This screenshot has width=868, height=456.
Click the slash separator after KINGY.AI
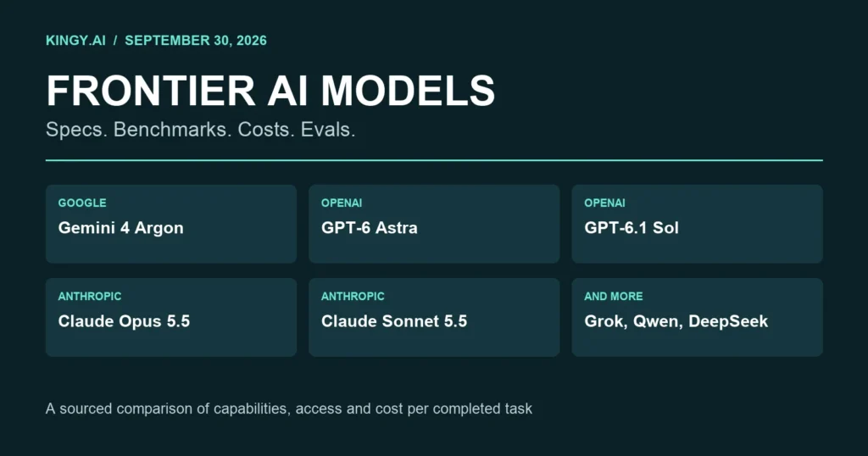coord(115,41)
